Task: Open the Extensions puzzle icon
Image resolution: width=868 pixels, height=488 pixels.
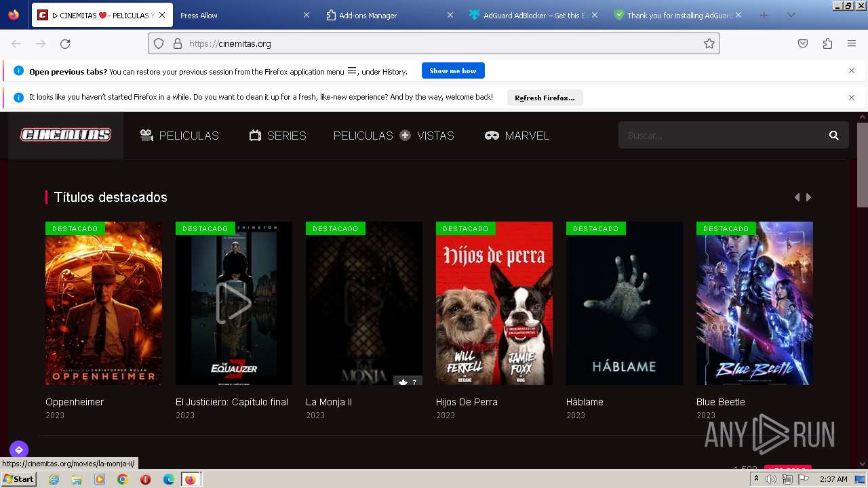Action: [827, 43]
